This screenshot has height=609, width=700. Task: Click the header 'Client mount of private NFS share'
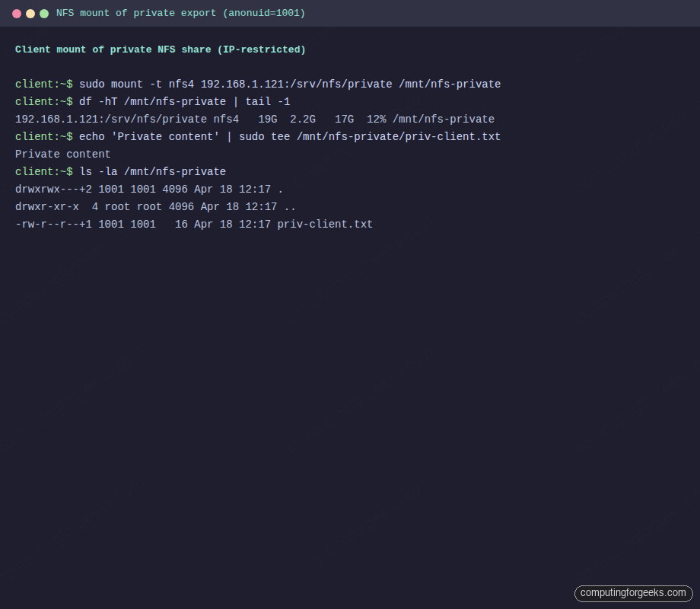160,49
